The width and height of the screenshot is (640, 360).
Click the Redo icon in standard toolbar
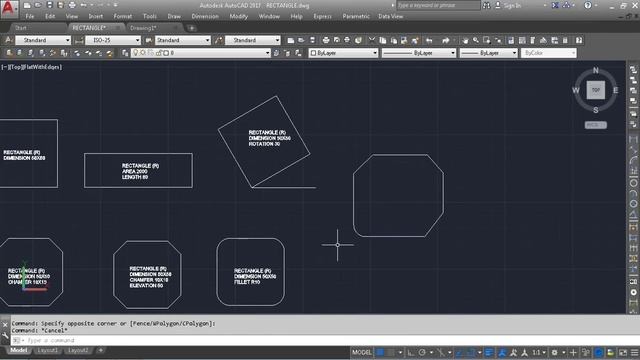[446, 40]
